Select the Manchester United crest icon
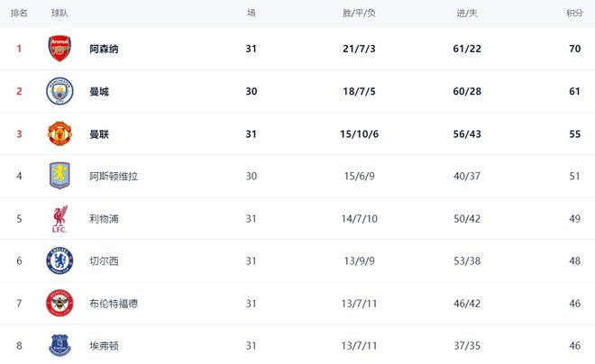This screenshot has height=364, width=595. (59, 133)
